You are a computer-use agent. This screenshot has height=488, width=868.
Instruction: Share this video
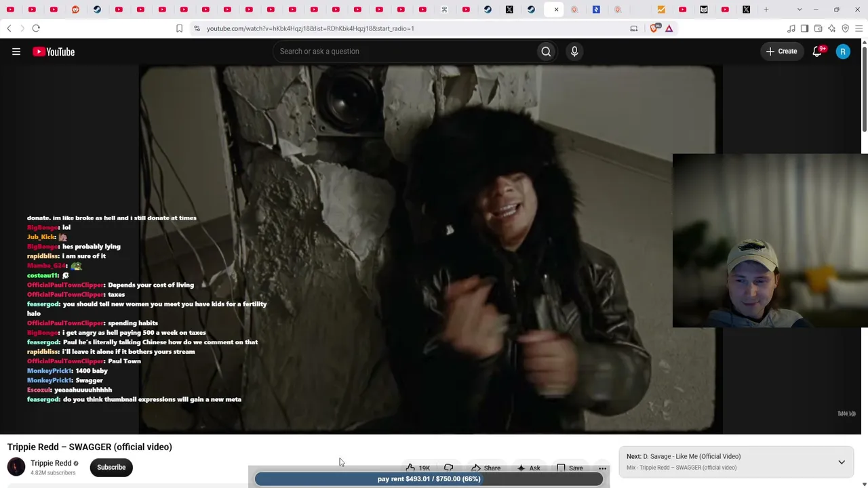(486, 468)
